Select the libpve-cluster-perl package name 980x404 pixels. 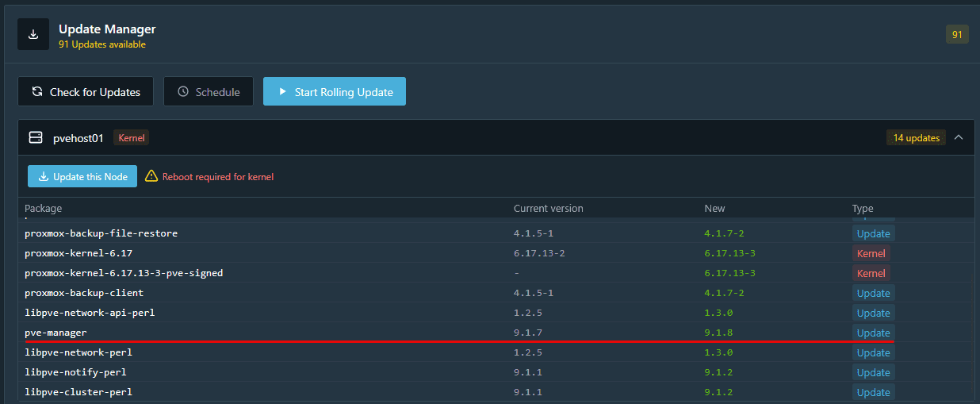pyautogui.click(x=78, y=392)
